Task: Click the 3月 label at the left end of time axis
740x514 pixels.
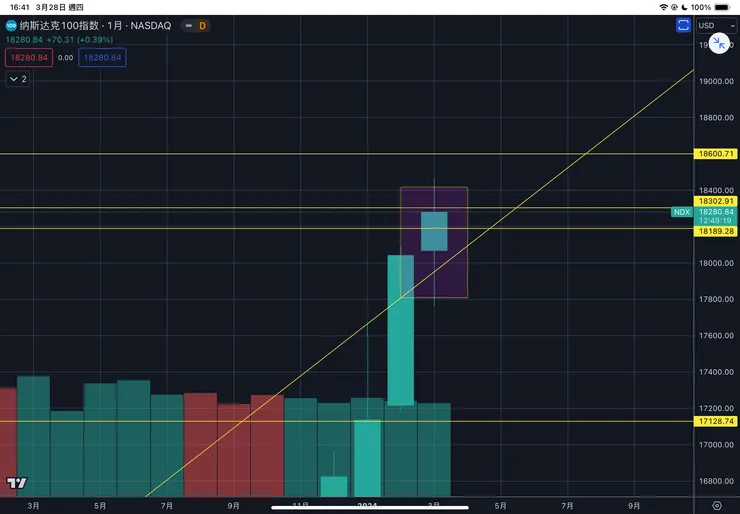Action: tap(33, 506)
